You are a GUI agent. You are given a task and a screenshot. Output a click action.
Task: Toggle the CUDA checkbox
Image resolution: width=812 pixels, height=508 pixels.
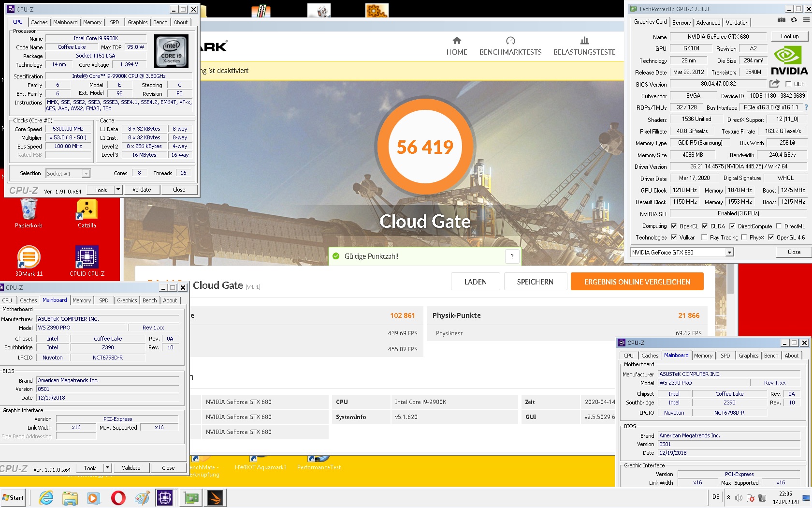705,226
